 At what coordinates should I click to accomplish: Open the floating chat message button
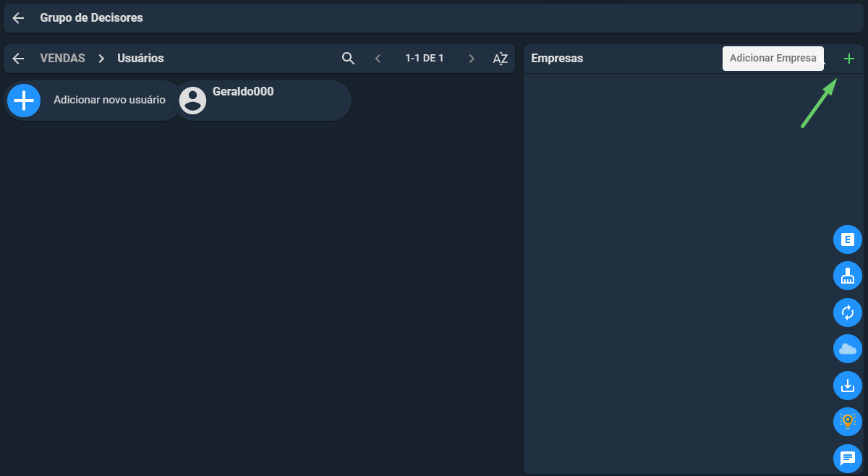(x=848, y=459)
